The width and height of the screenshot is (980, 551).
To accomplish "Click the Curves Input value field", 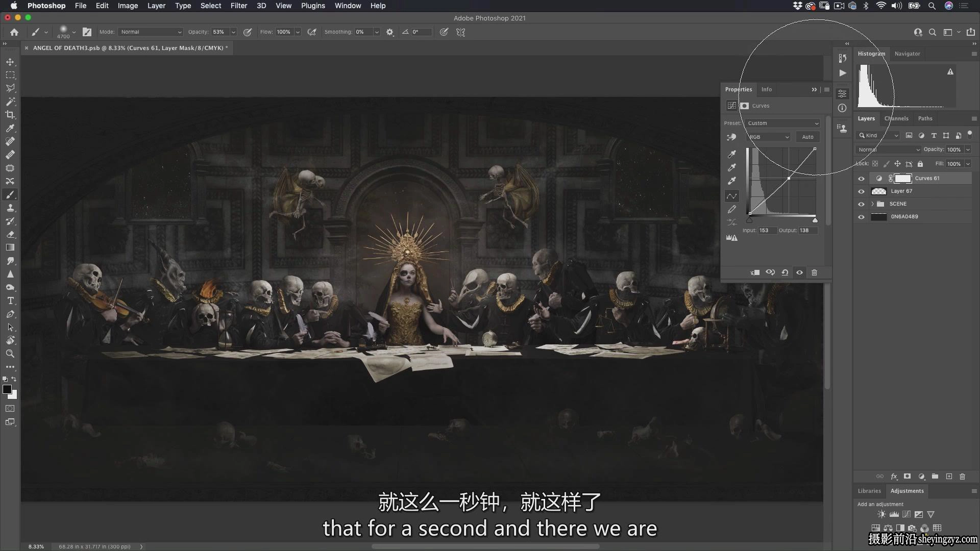I will (767, 231).
